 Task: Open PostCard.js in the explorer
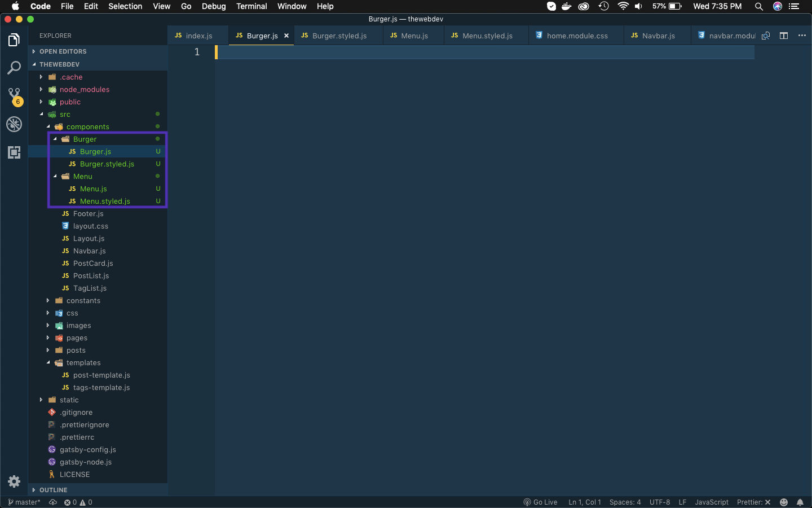pos(98,263)
